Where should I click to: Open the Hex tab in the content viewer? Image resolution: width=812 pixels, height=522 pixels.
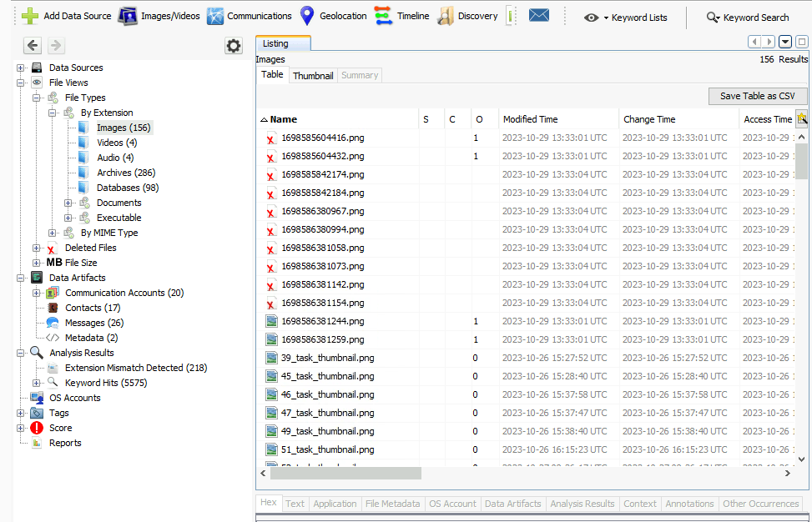point(268,502)
